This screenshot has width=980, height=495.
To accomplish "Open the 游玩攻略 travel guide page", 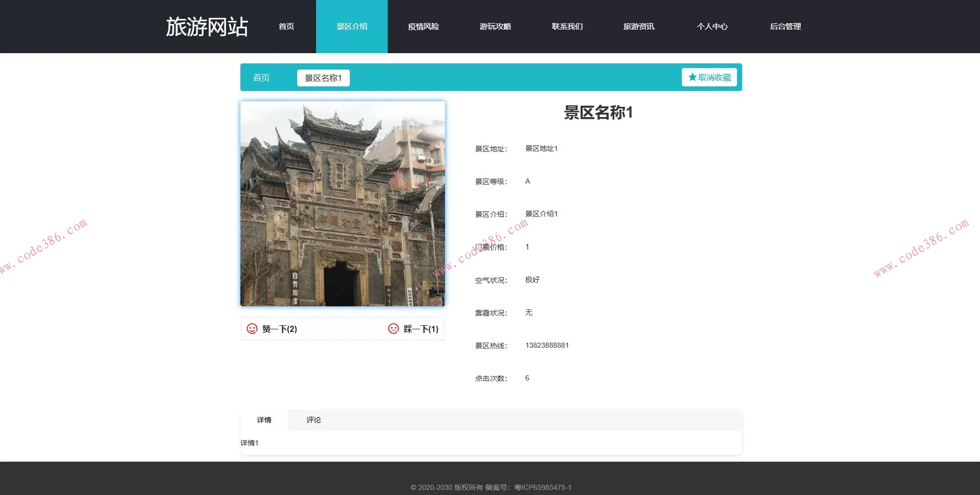I will (x=496, y=26).
